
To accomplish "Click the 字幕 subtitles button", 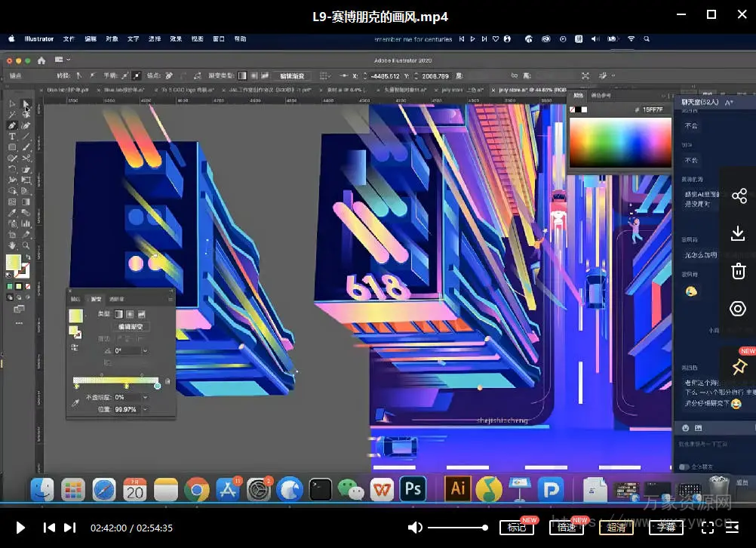I will pyautogui.click(x=666, y=528).
